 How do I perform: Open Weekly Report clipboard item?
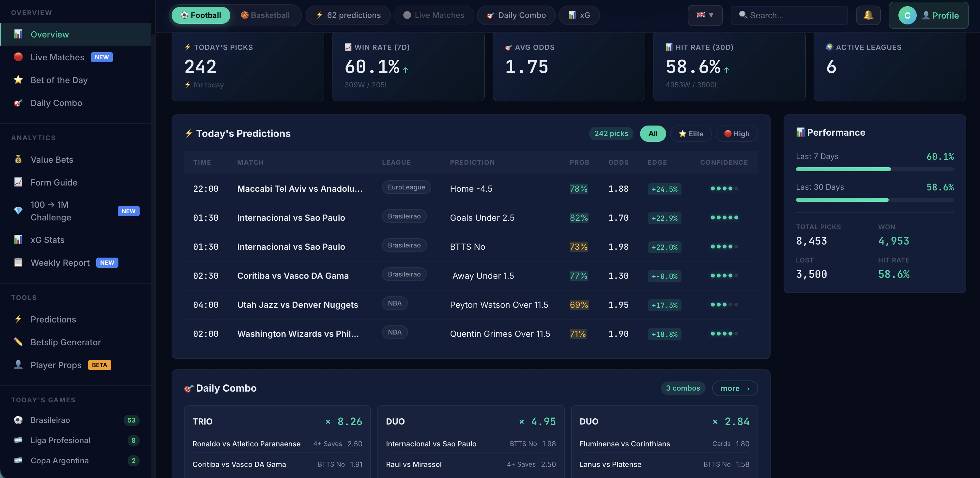tap(60, 263)
